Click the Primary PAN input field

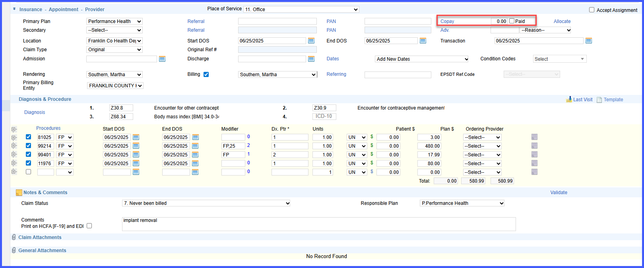(398, 21)
